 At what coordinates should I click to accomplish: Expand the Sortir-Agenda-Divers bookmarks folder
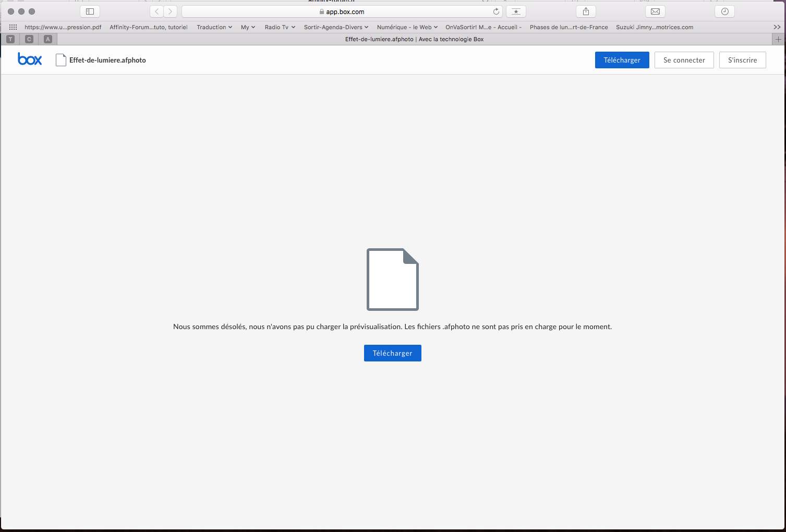pyautogui.click(x=336, y=27)
